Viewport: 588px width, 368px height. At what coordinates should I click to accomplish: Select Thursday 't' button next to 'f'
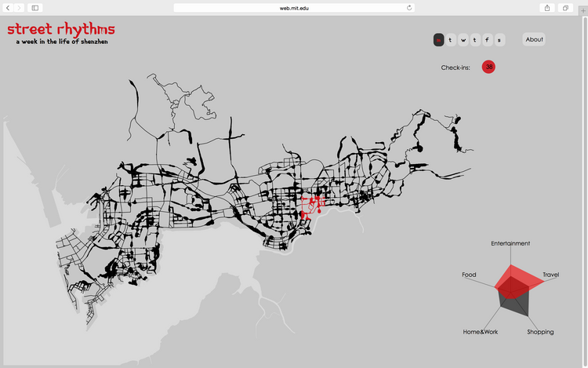pos(475,40)
